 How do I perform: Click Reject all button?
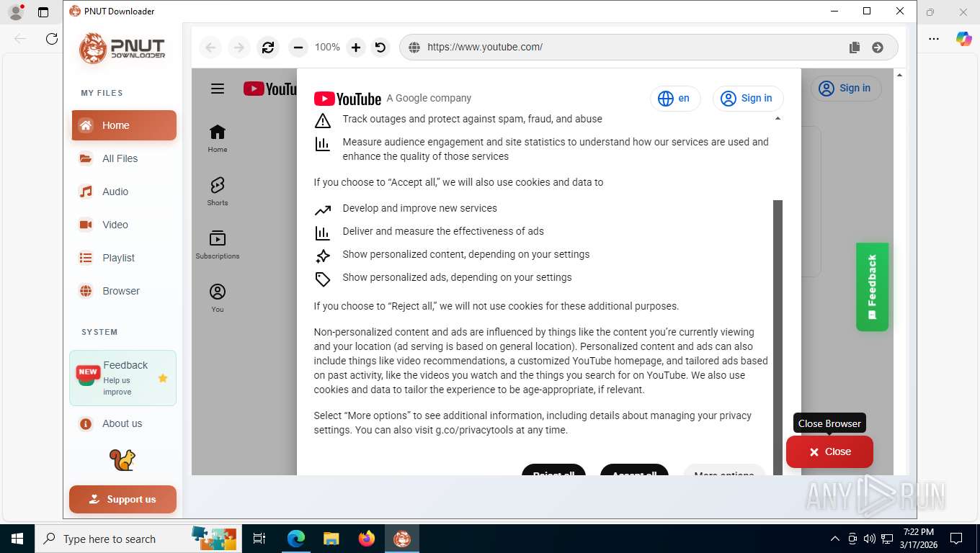pos(553,470)
